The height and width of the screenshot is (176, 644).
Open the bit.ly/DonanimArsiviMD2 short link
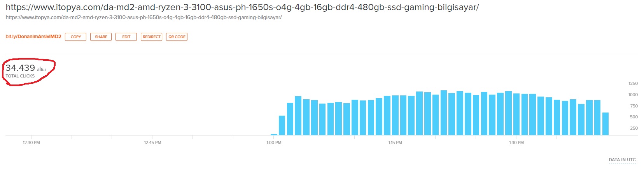[33, 37]
